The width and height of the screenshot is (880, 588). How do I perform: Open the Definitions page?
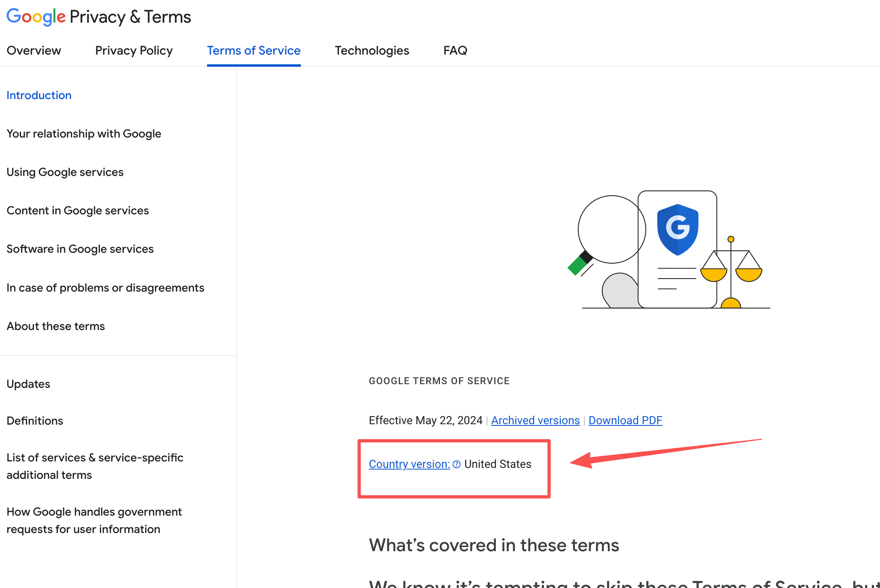[x=35, y=421]
